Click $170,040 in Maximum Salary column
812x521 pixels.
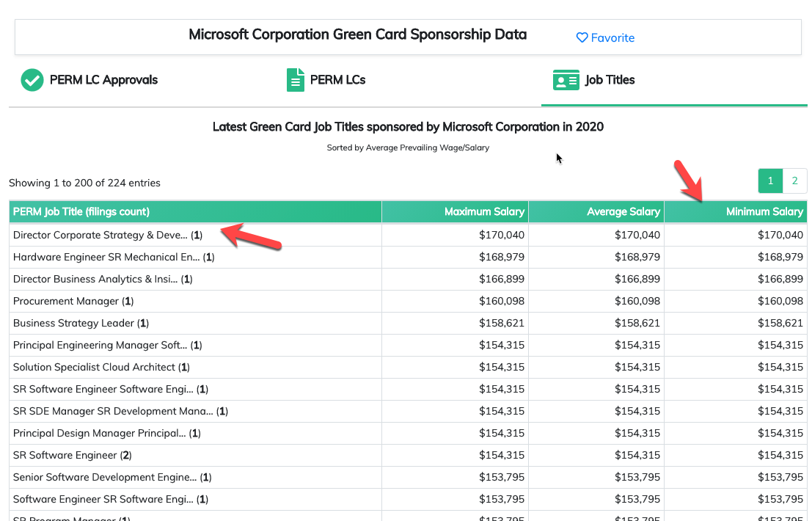click(x=501, y=235)
